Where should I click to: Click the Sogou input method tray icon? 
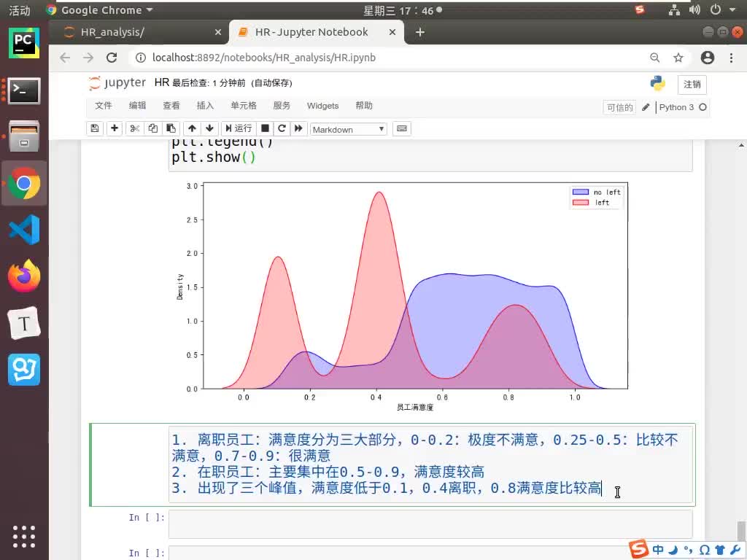click(639, 9)
